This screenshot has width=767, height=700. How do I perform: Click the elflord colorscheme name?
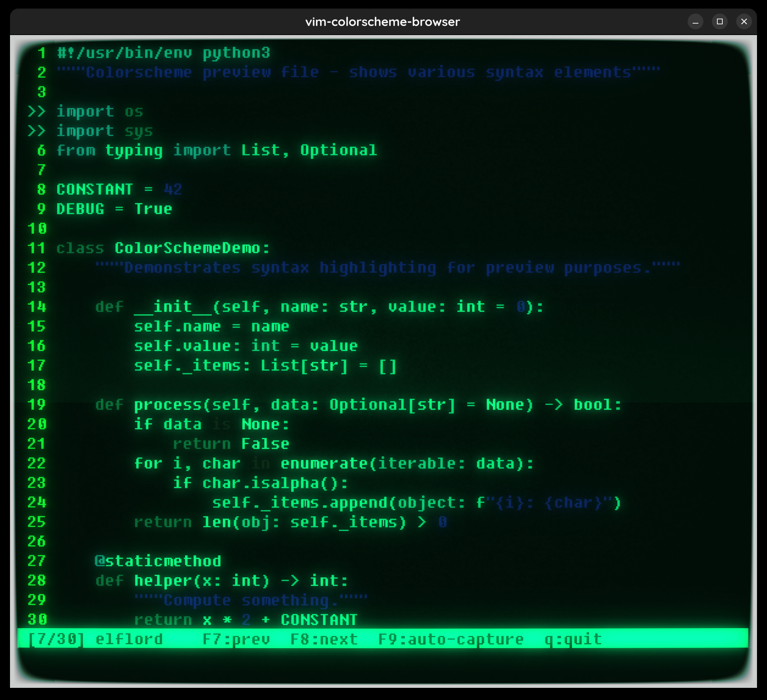click(x=129, y=639)
